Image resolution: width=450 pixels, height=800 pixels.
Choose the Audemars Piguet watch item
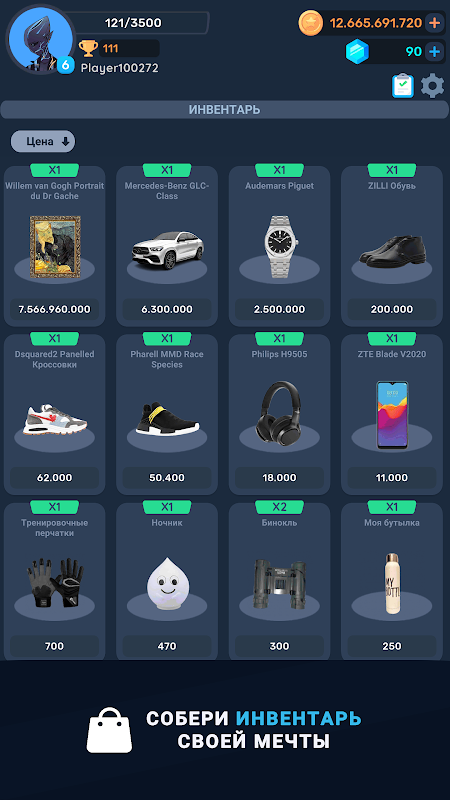(279, 246)
